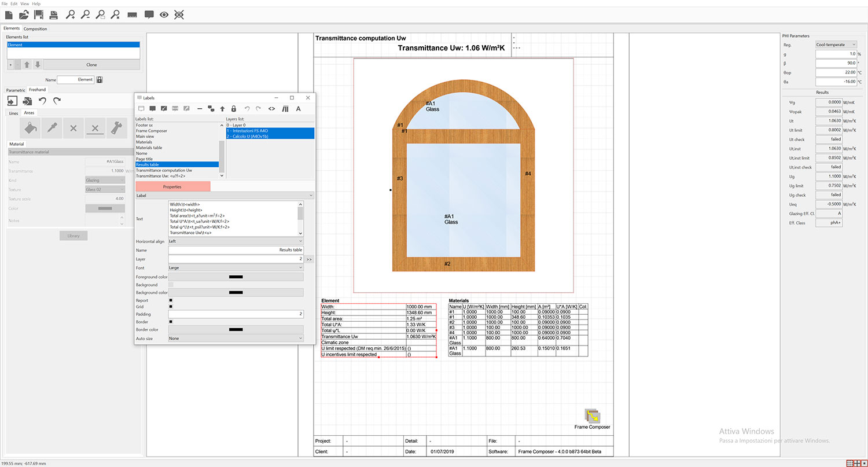This screenshot has width=868, height=467.
Task: Click the eye visibility icon in toolbar
Action: click(x=164, y=14)
